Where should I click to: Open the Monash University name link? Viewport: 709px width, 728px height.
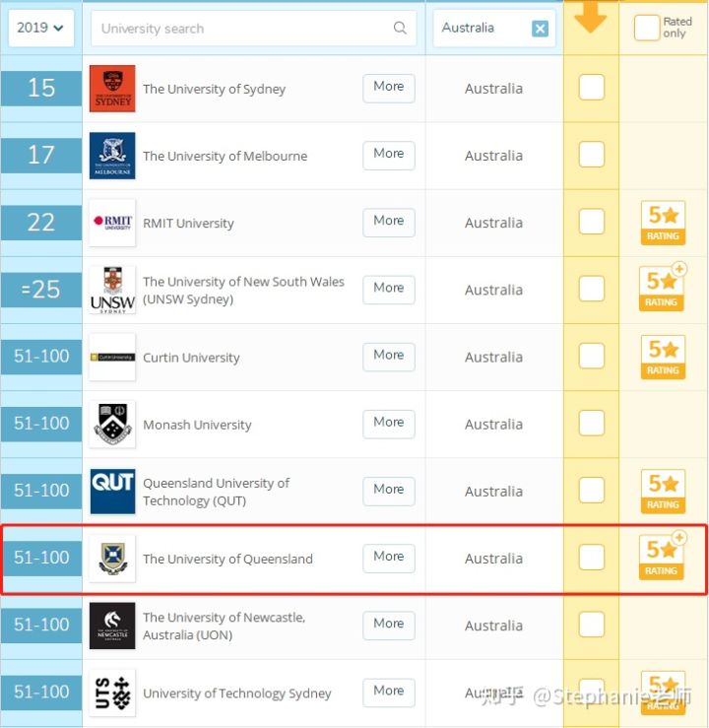point(197,425)
